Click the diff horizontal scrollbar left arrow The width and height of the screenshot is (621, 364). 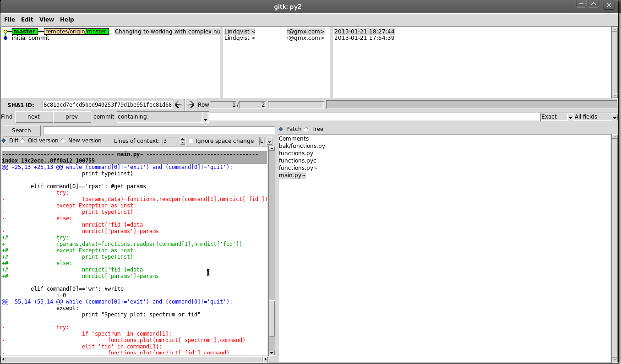coord(4,359)
